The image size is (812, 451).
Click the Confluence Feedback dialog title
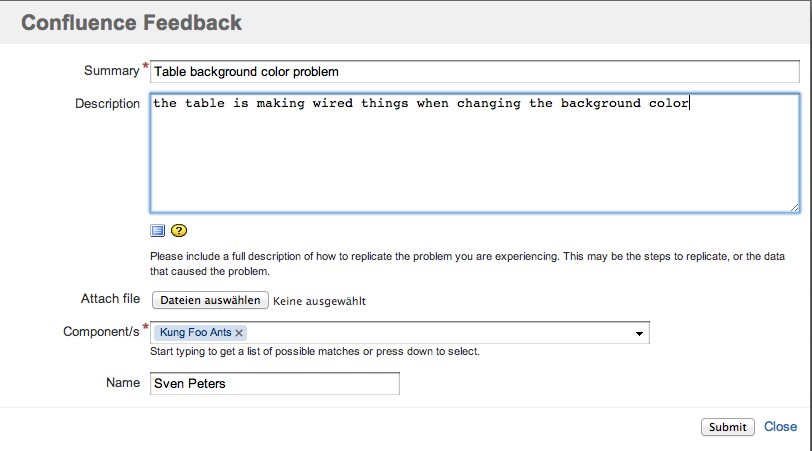tap(131, 22)
